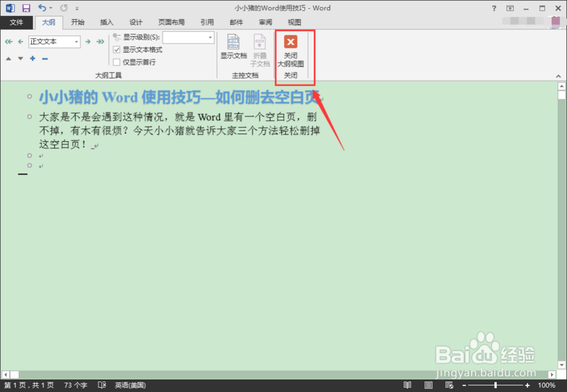Select the spell check icon in status bar
The image size is (567, 392).
point(102,385)
